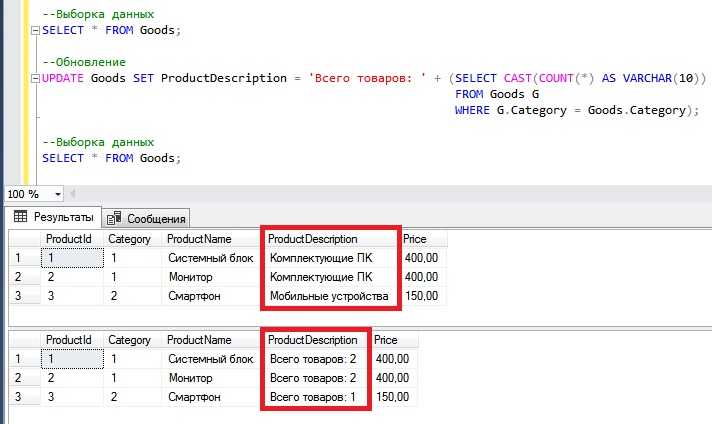The image size is (712, 424).
Task: Collapse the UPDATE Goods statement block
Action: [36, 78]
